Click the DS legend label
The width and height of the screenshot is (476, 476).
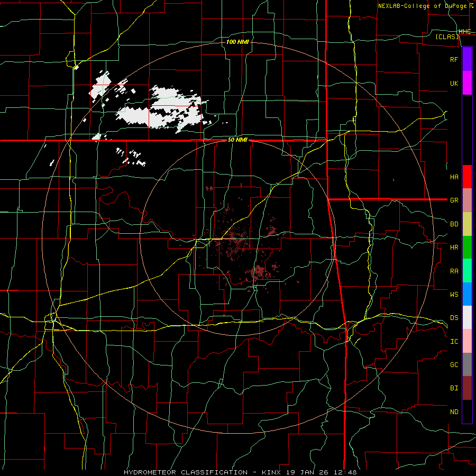454,318
